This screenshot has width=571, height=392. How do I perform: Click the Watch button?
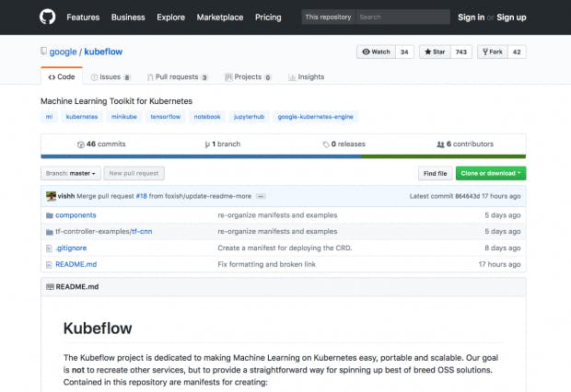(376, 52)
